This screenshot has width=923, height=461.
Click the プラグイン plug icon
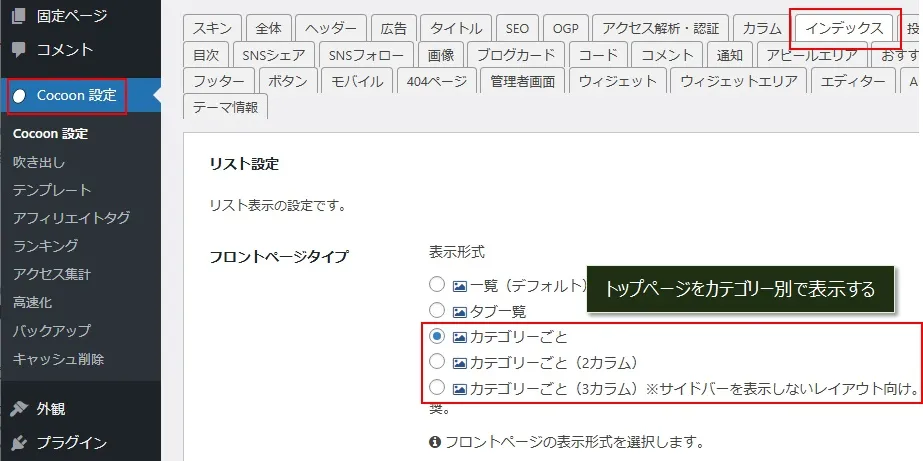point(19,442)
